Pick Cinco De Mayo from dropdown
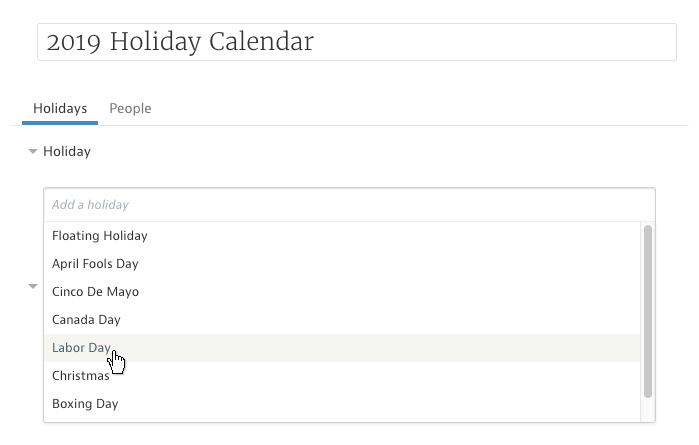The height and width of the screenshot is (445, 699). coord(95,292)
